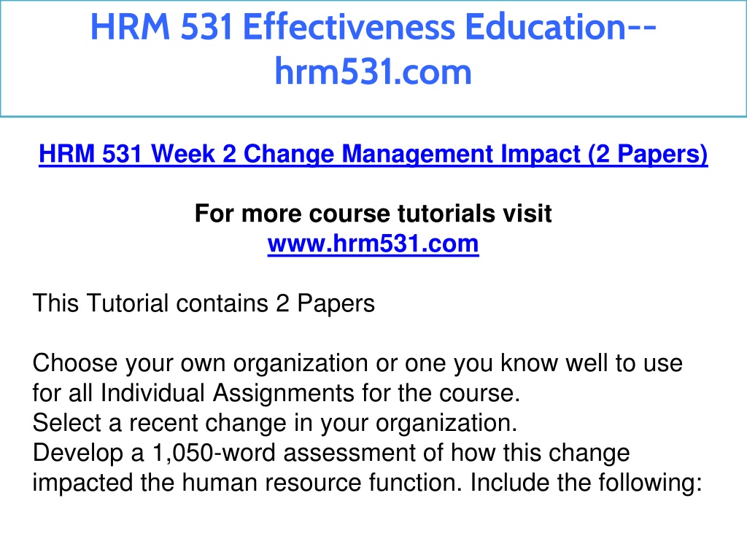747x560 pixels.
Task: Click the 'for all Individual Assignments' line
Action: tap(276, 393)
